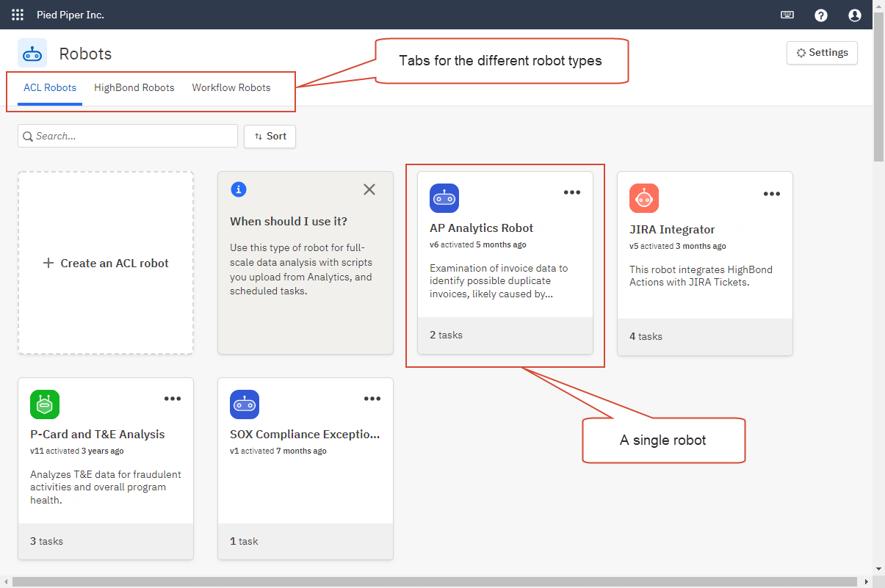Click the scroll down arrow
This screenshot has height=588, width=885.
click(x=878, y=569)
